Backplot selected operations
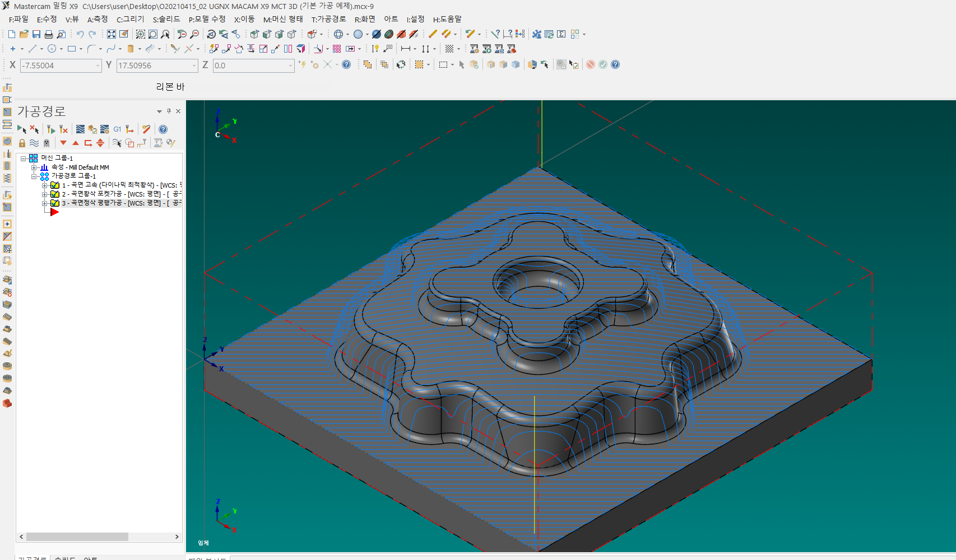Image resolution: width=956 pixels, height=560 pixels. pyautogui.click(x=80, y=129)
